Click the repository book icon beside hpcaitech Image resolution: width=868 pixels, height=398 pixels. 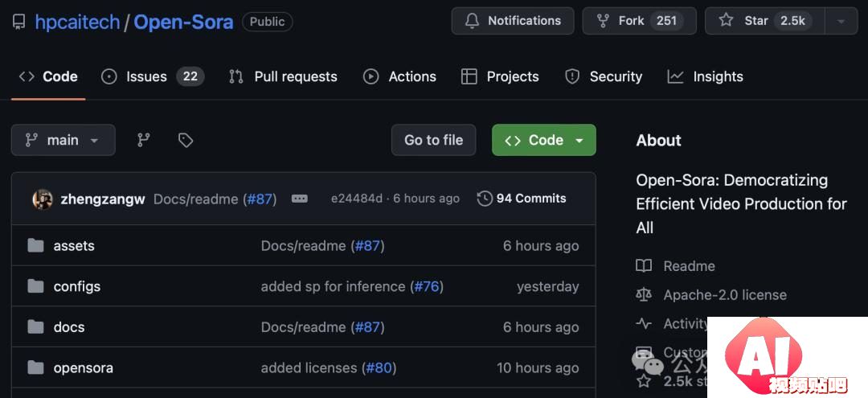[x=18, y=23]
